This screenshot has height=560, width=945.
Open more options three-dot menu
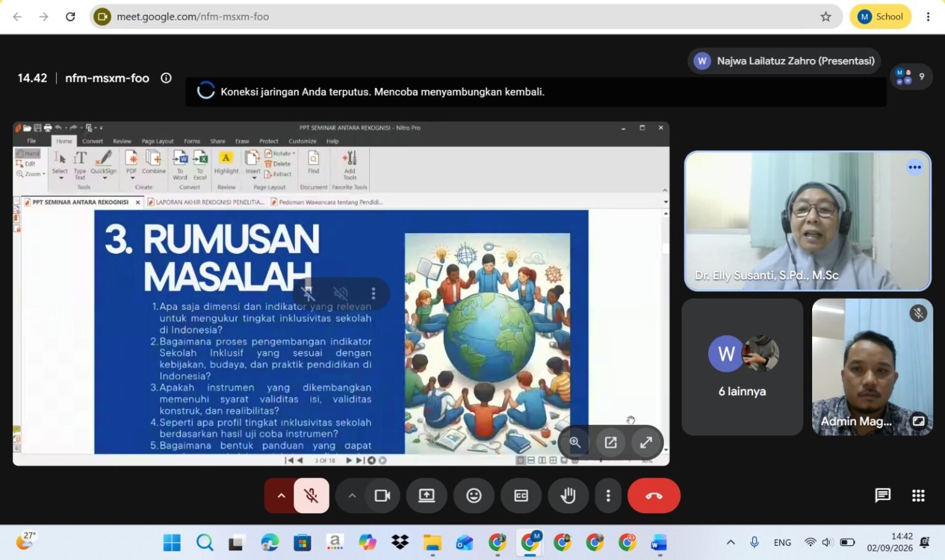pyautogui.click(x=608, y=495)
